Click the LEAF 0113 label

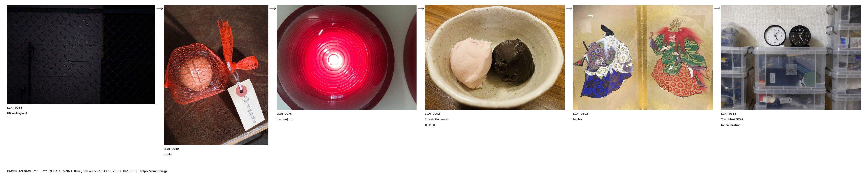729,114
